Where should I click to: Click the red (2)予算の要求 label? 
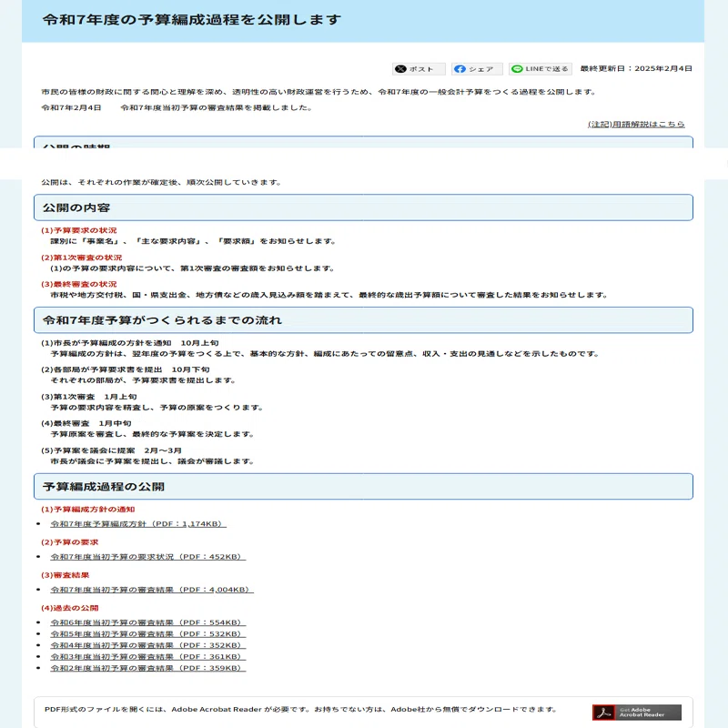tap(70, 542)
